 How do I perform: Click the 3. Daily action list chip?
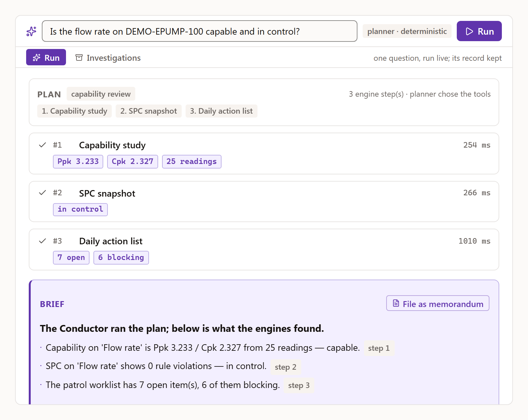coord(222,111)
